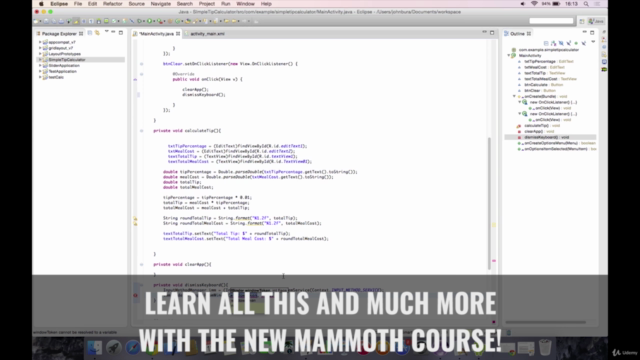Open Spotlight search in the macOS menu bar
Screen dimensions: 640x360
coord(586,4)
